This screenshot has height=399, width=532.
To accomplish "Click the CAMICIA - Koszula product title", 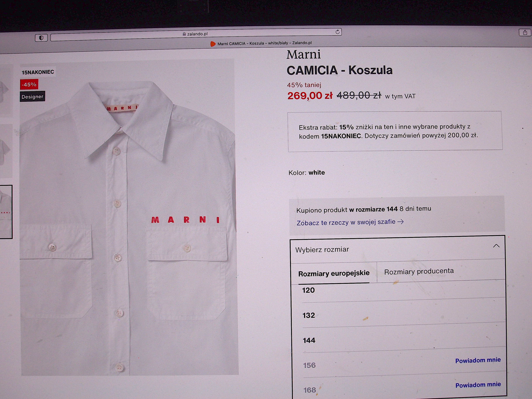I will [x=339, y=70].
